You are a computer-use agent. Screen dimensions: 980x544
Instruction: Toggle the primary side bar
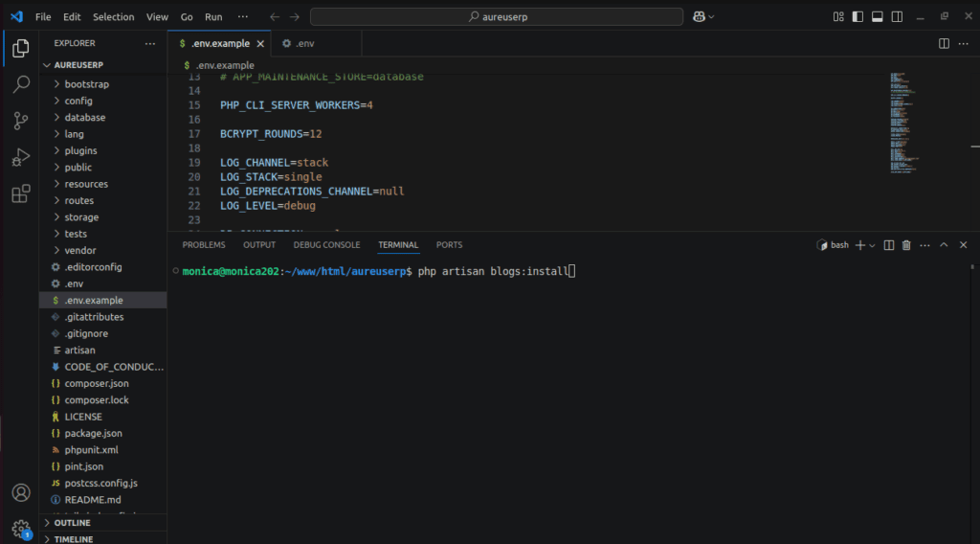pos(857,17)
